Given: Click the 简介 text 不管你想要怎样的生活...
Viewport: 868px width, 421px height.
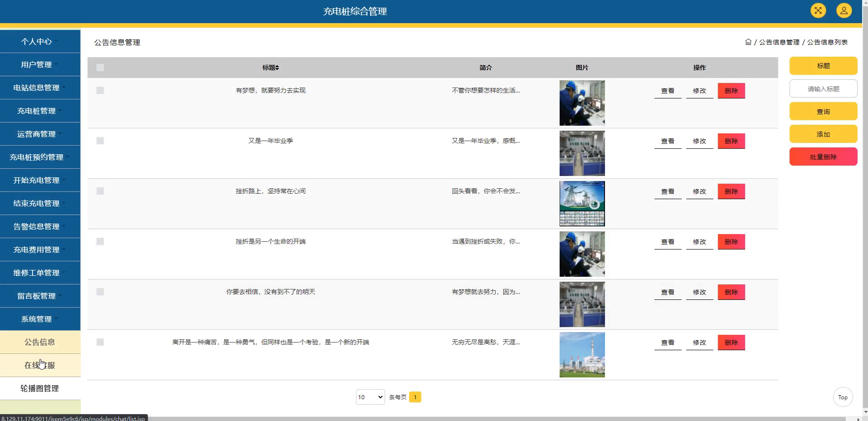Looking at the screenshot, I should coord(486,90).
